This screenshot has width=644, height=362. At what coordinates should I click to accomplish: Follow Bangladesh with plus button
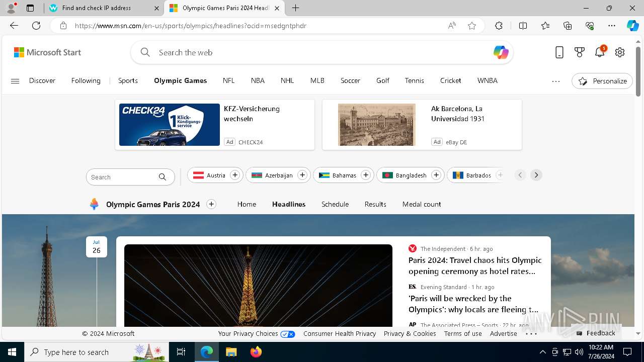tap(436, 175)
